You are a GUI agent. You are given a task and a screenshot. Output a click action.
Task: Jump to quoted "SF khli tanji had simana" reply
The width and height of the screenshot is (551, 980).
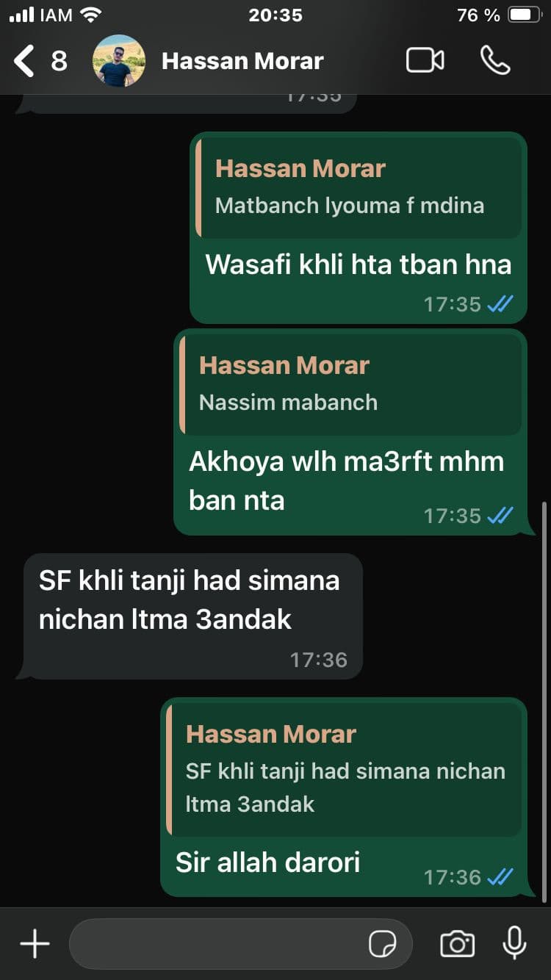pos(344,769)
